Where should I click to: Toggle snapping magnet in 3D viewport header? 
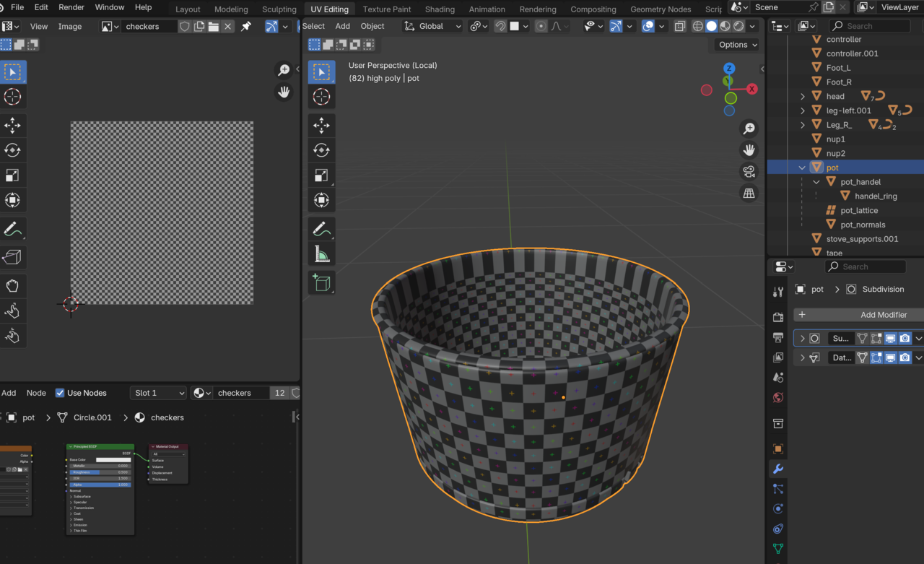[x=500, y=26]
